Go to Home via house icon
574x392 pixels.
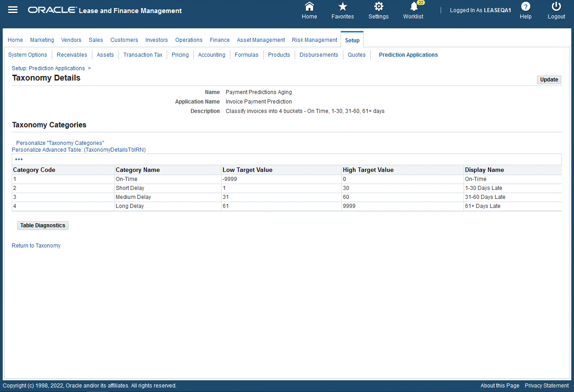(310, 6)
